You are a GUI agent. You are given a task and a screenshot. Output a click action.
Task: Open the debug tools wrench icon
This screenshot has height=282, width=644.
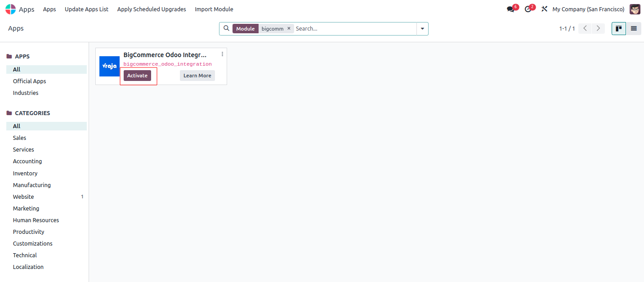(544, 9)
